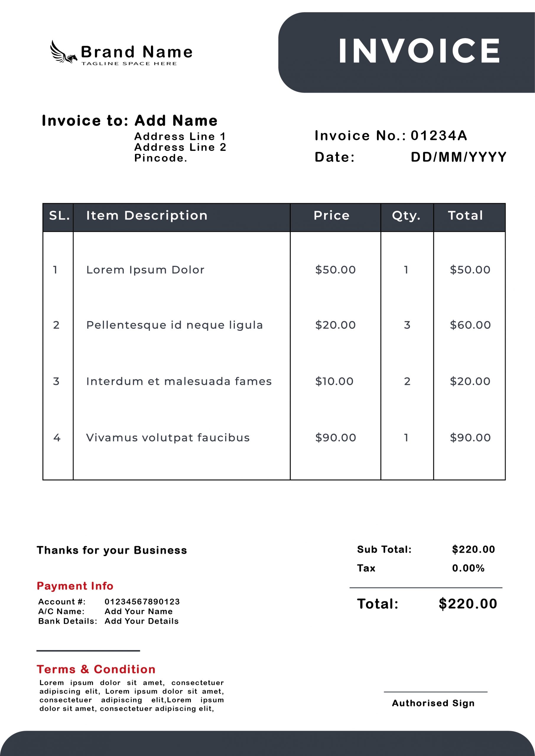Click the Authorised Sign label
The width and height of the screenshot is (535, 756).
pos(433,703)
